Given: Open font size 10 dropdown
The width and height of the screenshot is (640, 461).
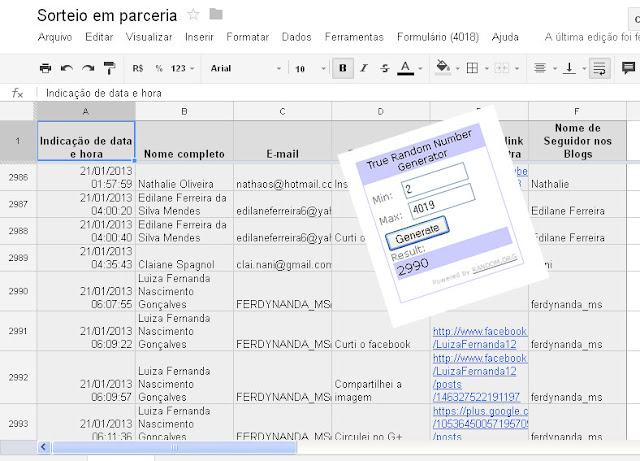Looking at the screenshot, I should coord(310,68).
